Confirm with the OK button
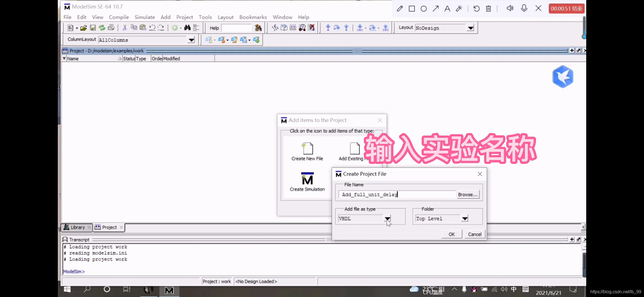This screenshot has height=297, width=644. click(x=451, y=234)
